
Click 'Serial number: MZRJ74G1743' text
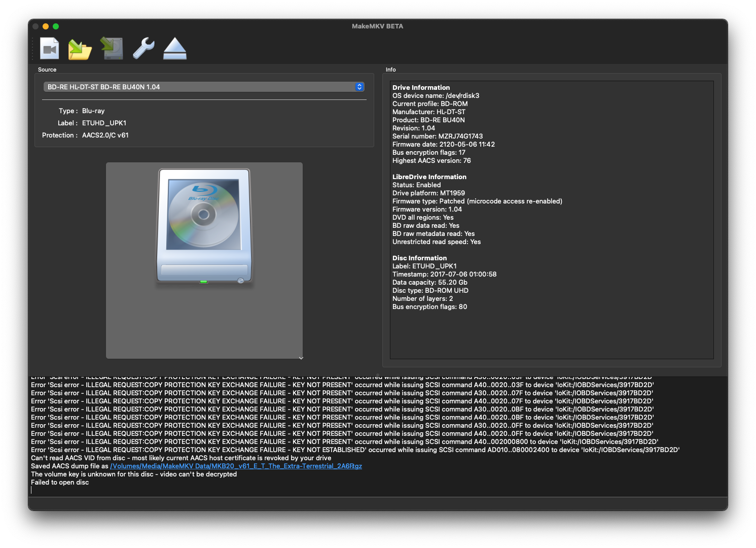click(438, 136)
